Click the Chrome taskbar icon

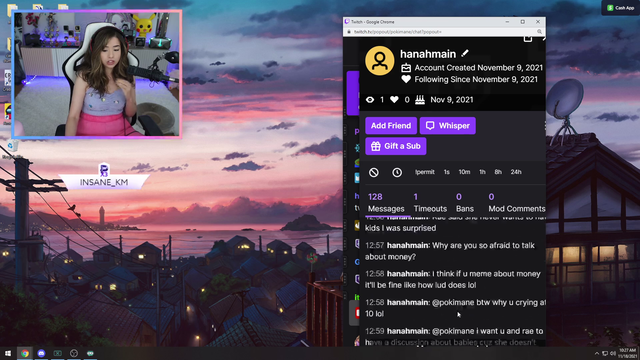pos(25,353)
